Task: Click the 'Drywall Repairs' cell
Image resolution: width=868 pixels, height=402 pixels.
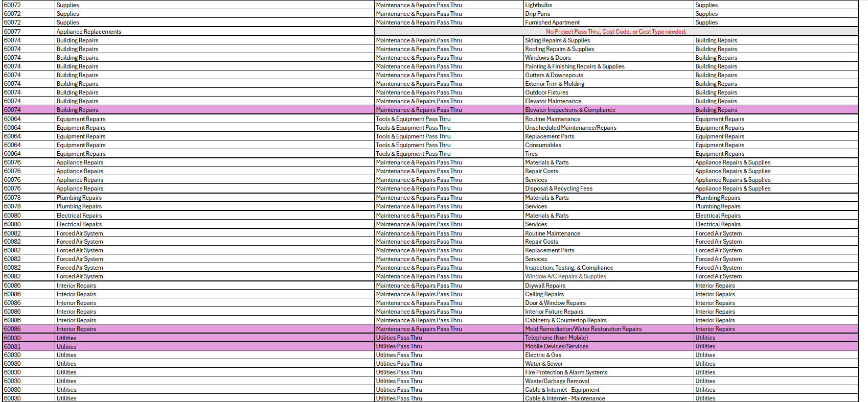Action: 608,286
